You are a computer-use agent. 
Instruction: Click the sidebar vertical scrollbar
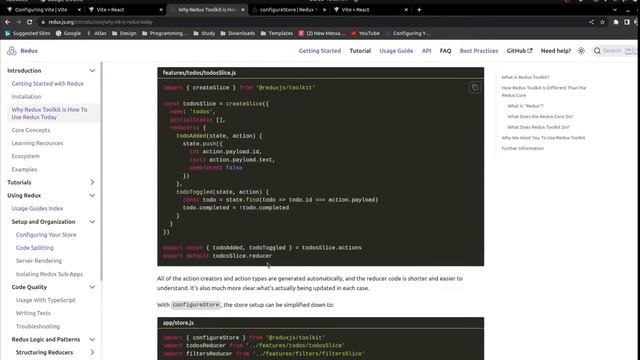(x=101, y=171)
